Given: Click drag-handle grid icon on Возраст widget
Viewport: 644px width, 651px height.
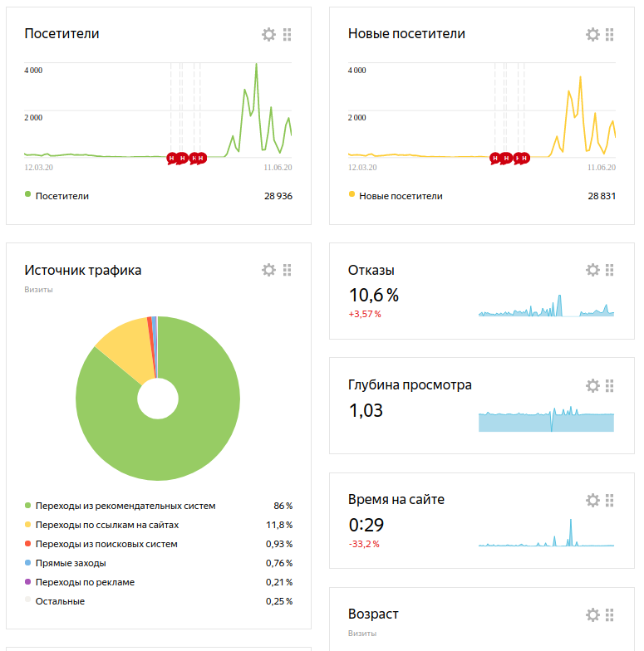Looking at the screenshot, I should [x=611, y=614].
